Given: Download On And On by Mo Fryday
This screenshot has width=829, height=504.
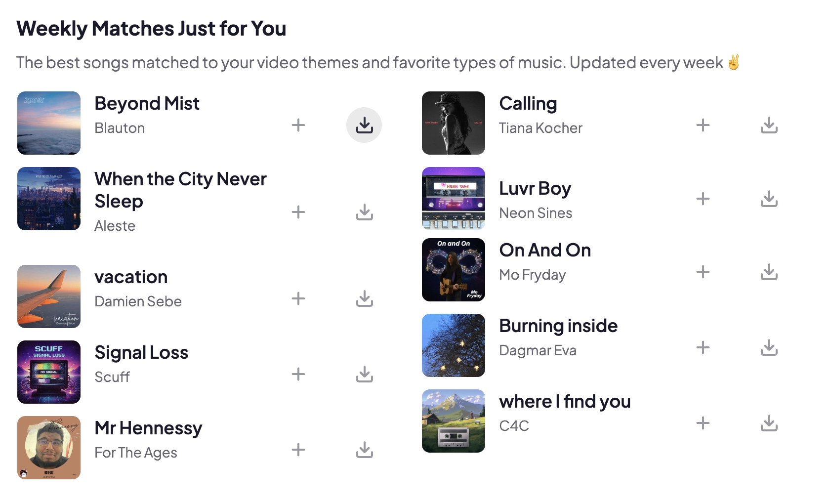Looking at the screenshot, I should (x=769, y=272).
